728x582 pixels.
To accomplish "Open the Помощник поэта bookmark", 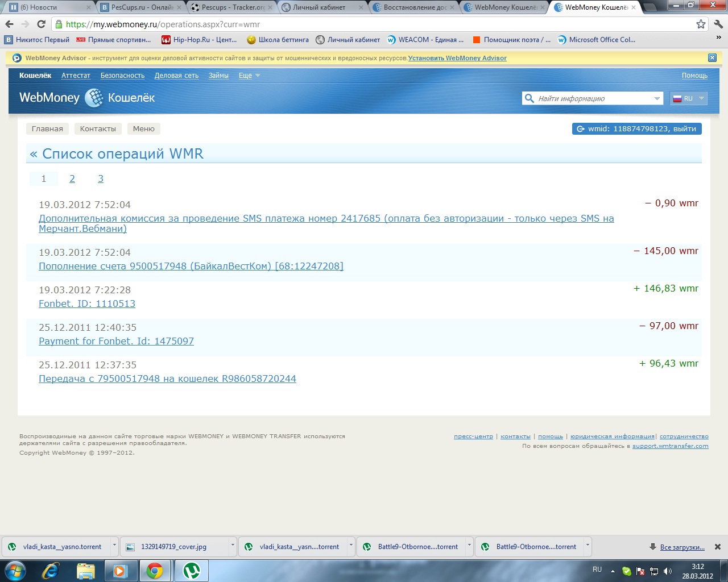I will pyautogui.click(x=511, y=40).
